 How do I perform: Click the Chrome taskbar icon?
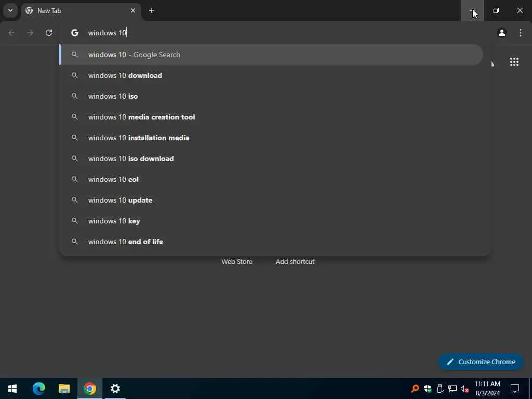[x=89, y=389]
